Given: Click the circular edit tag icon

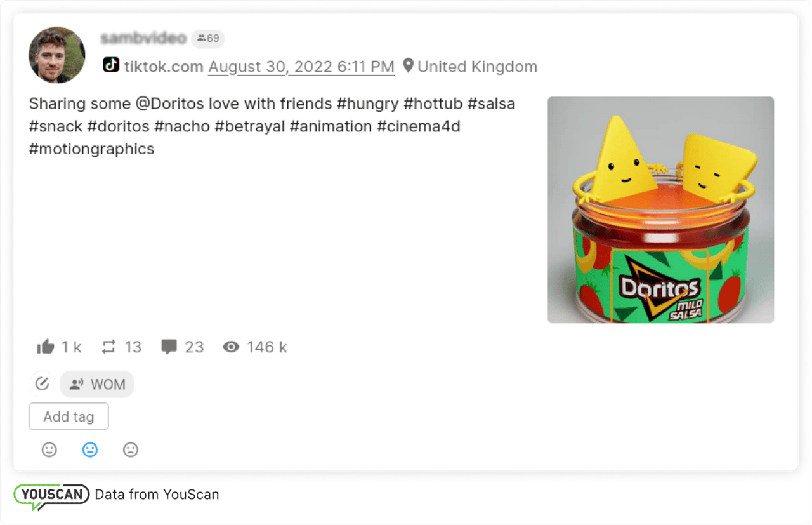Looking at the screenshot, I should tap(42, 384).
